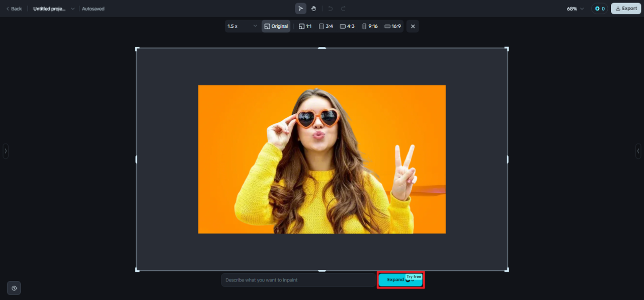Screen dimensions: 644x300
Task: Open the 68% zoom level dropdown
Action: click(x=576, y=9)
